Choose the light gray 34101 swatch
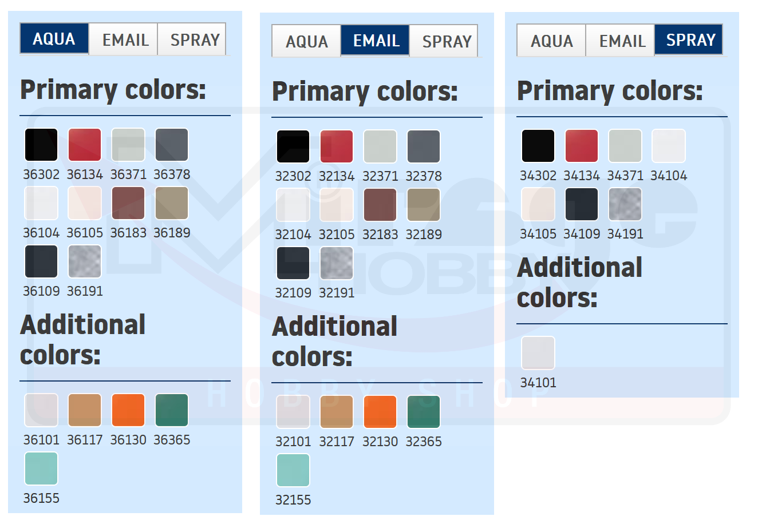The height and width of the screenshot is (532, 758). 538,353
